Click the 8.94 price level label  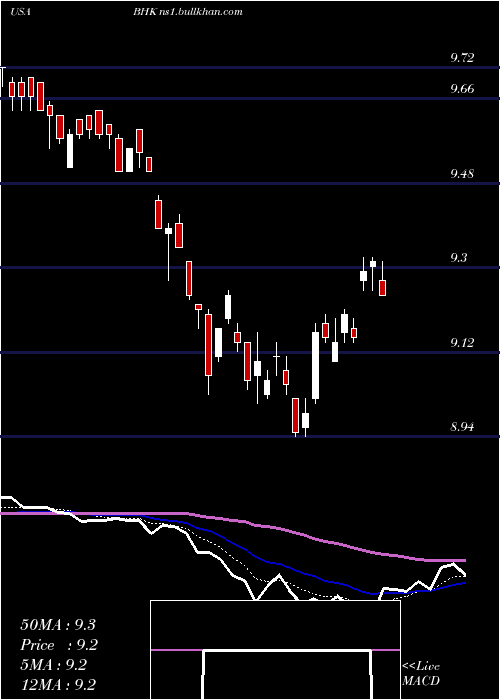click(462, 427)
